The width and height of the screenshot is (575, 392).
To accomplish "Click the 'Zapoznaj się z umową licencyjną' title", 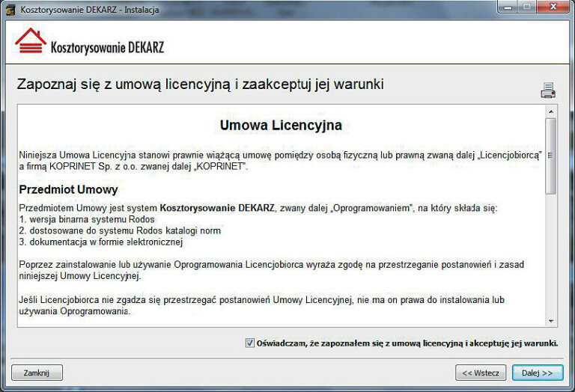I will click(200, 85).
